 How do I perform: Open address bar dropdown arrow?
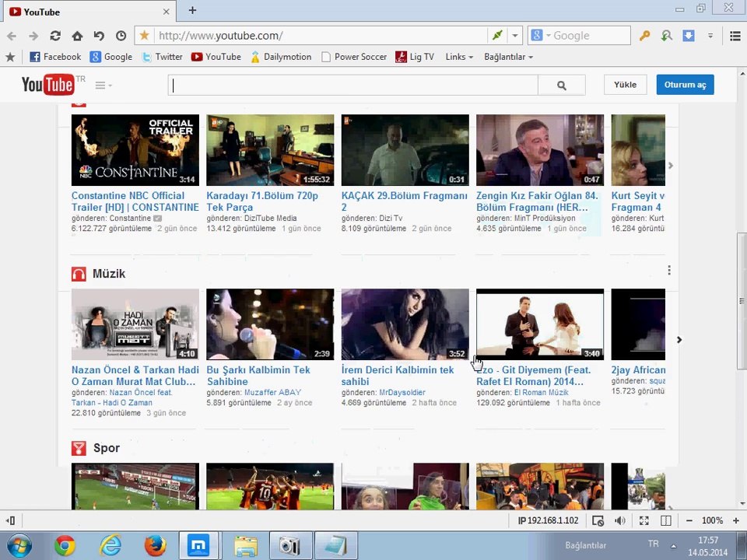pos(515,36)
